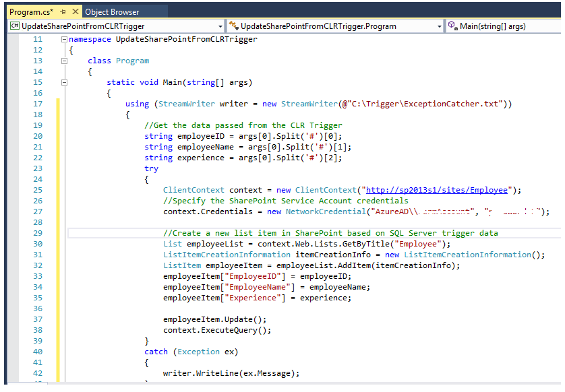Image resolution: width=565 pixels, height=392 pixels.
Task: Click the 'try' keyword
Action: [x=151, y=168]
